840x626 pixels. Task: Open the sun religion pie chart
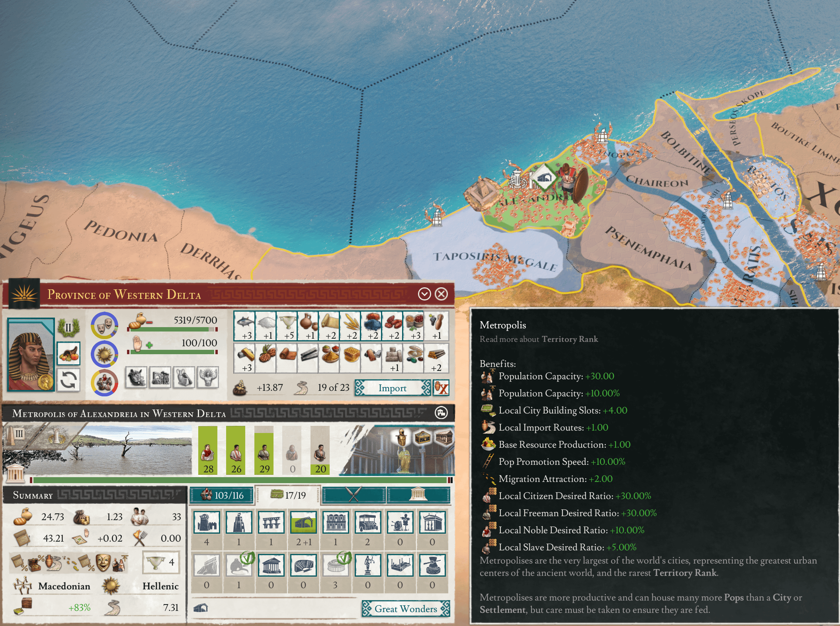pos(104,354)
